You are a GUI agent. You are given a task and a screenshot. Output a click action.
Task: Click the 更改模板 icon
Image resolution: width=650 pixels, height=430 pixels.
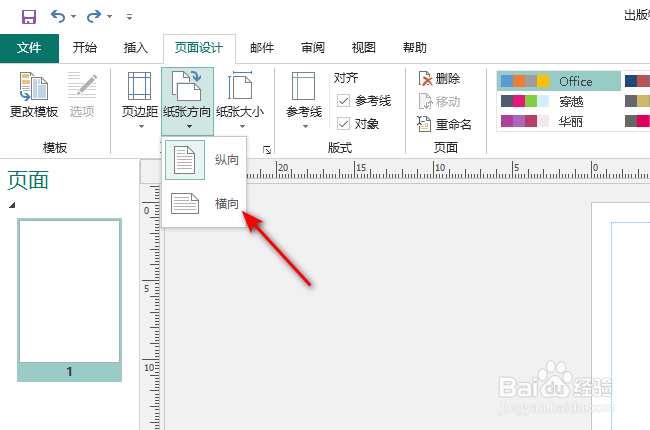pyautogui.click(x=34, y=87)
